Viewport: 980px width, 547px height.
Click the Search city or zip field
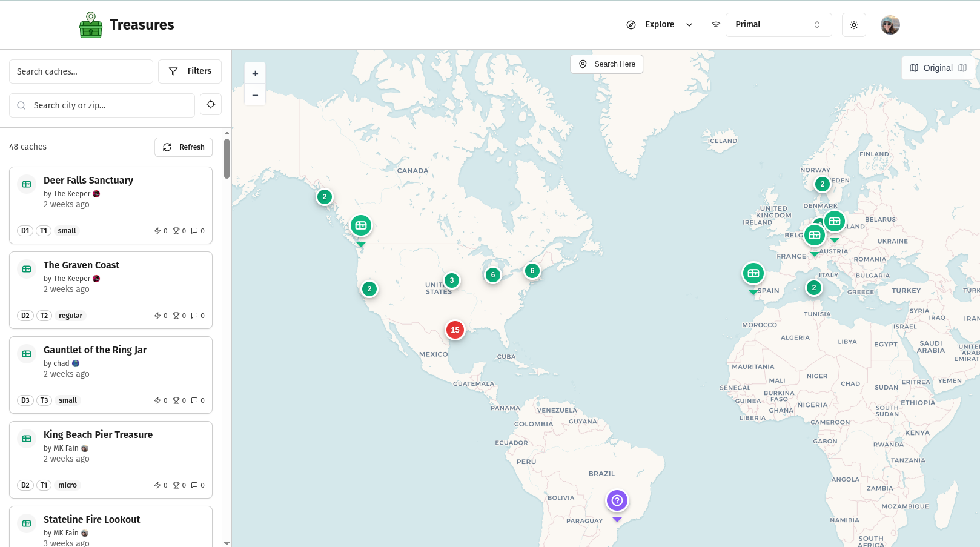[x=109, y=105]
